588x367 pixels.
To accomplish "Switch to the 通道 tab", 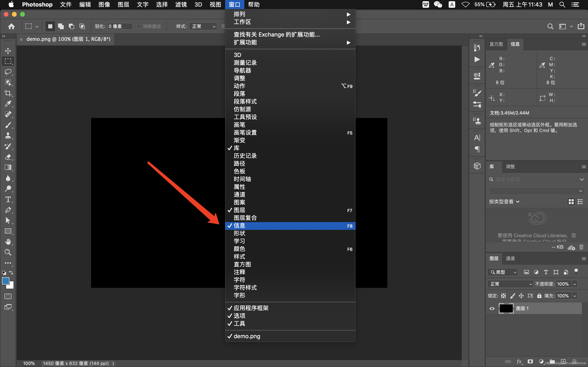I will point(510,258).
